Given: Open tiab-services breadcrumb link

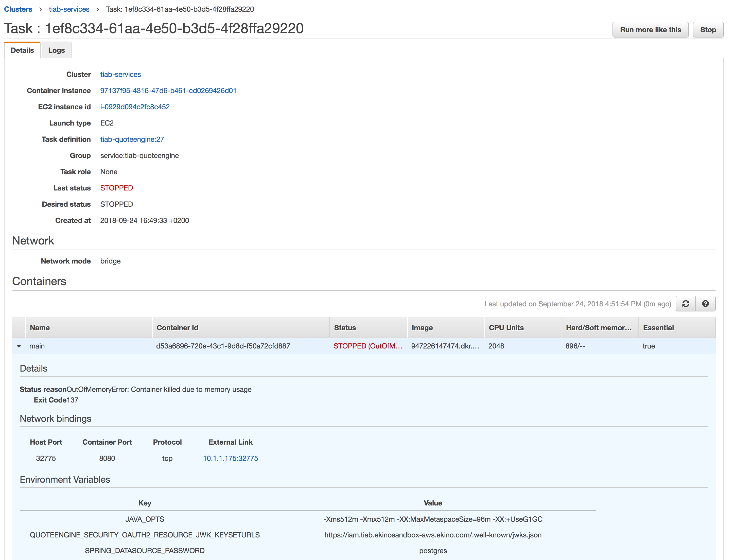Looking at the screenshot, I should tap(69, 9).
